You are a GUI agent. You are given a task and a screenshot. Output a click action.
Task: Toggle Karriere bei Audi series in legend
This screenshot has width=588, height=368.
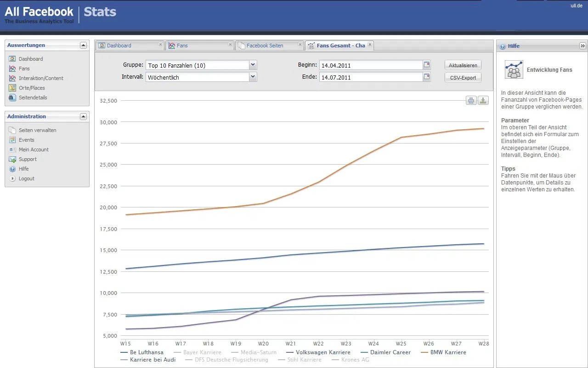(148, 360)
